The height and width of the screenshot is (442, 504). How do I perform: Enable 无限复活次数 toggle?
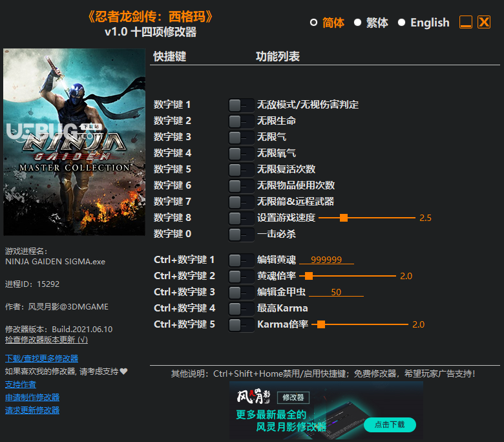(x=241, y=169)
